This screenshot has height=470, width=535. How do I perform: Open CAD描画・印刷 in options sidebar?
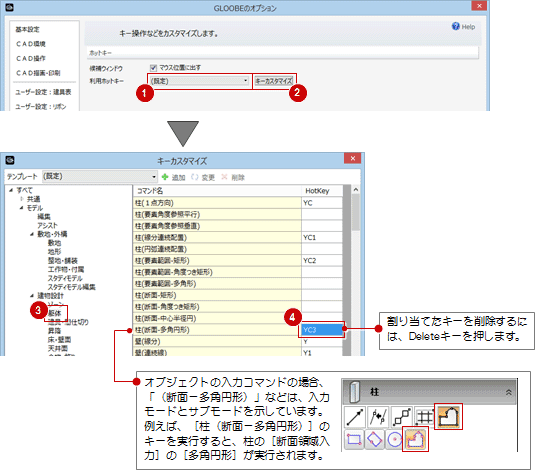click(x=38, y=73)
